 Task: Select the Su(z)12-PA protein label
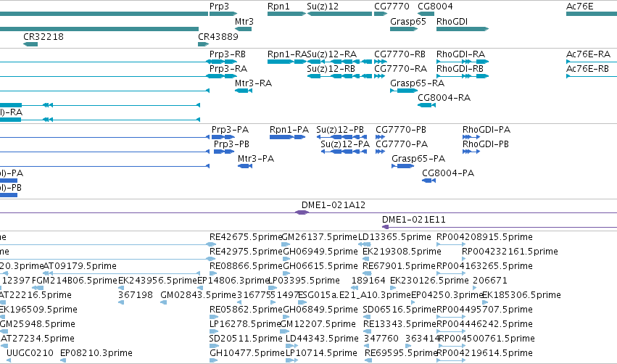pyautogui.click(x=345, y=144)
